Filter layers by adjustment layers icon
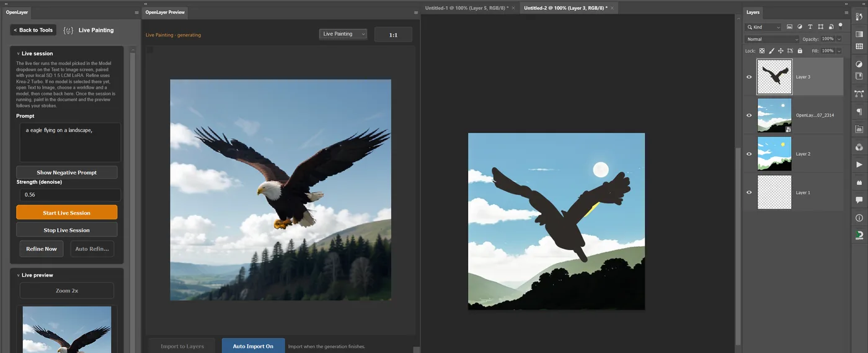 (x=800, y=27)
